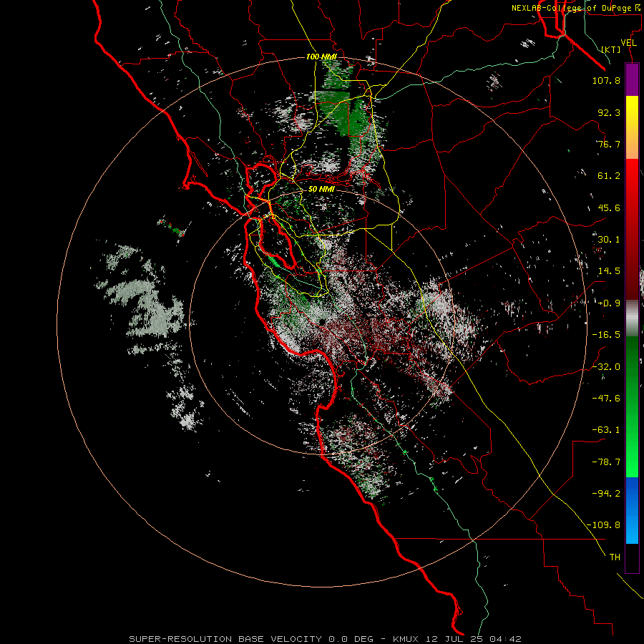Image resolution: width=644 pixels, height=644 pixels.
Task: Click the 107.8 velocity scale value
Action: pyautogui.click(x=606, y=80)
